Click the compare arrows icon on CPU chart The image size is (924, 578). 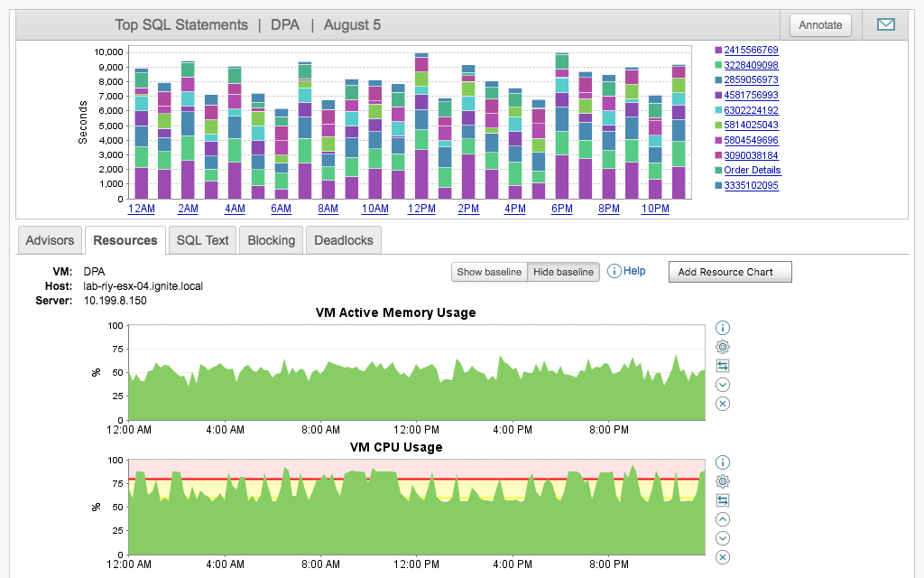click(x=722, y=499)
